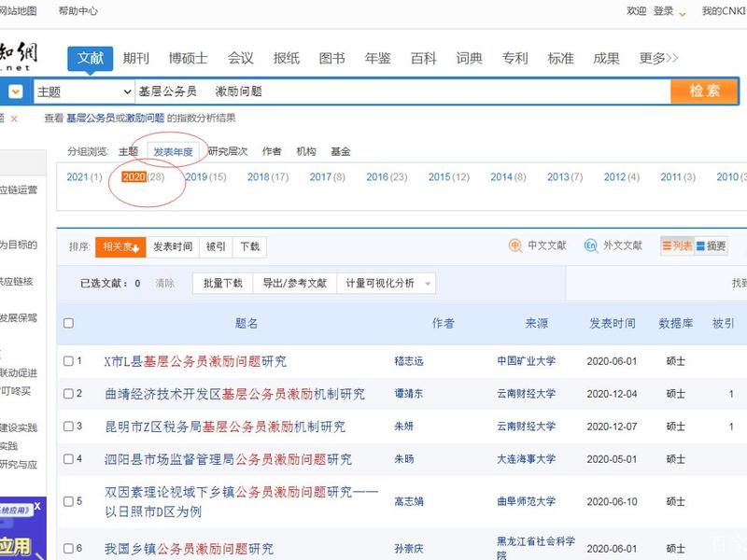Select the 标准 tab
The height and width of the screenshot is (560, 747).
(561, 58)
